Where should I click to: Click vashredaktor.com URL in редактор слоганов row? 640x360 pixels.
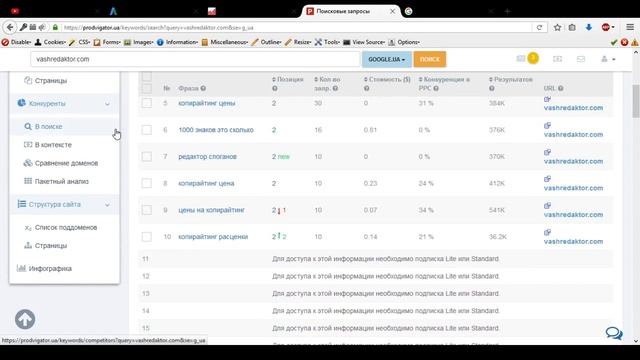573,161
